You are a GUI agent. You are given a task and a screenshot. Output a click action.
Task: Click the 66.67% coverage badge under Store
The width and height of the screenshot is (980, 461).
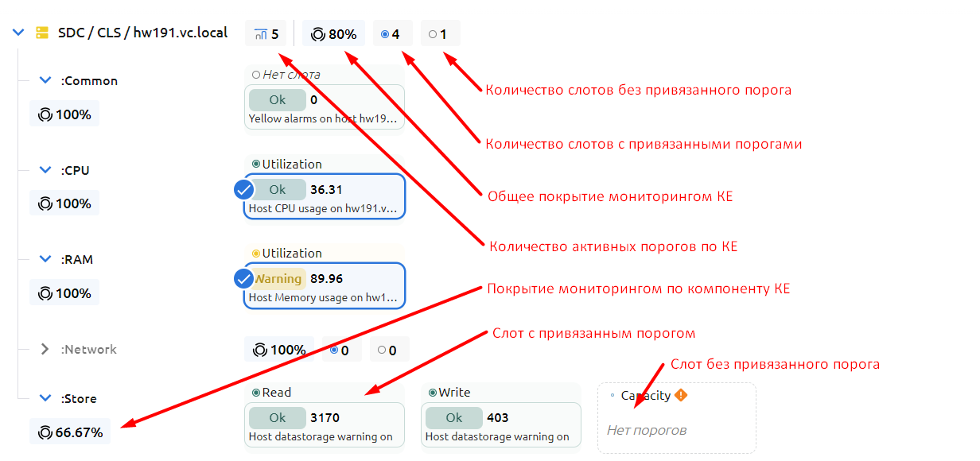pos(70,432)
